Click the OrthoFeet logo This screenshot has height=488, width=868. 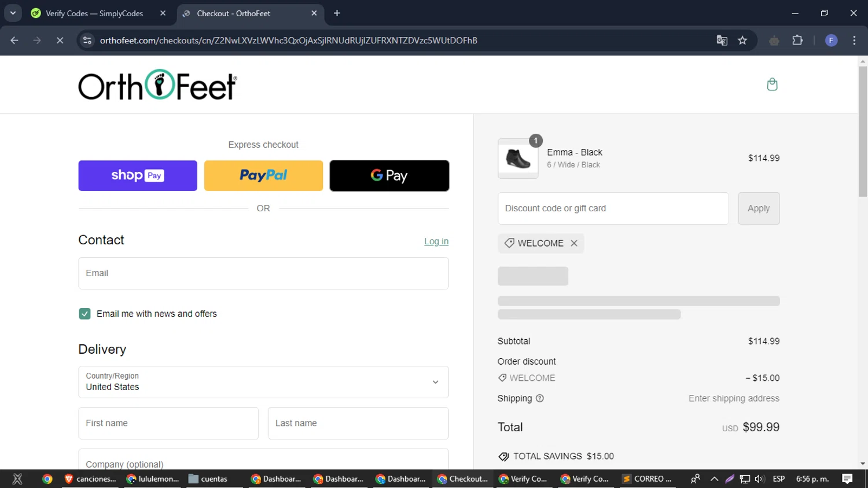tap(157, 85)
